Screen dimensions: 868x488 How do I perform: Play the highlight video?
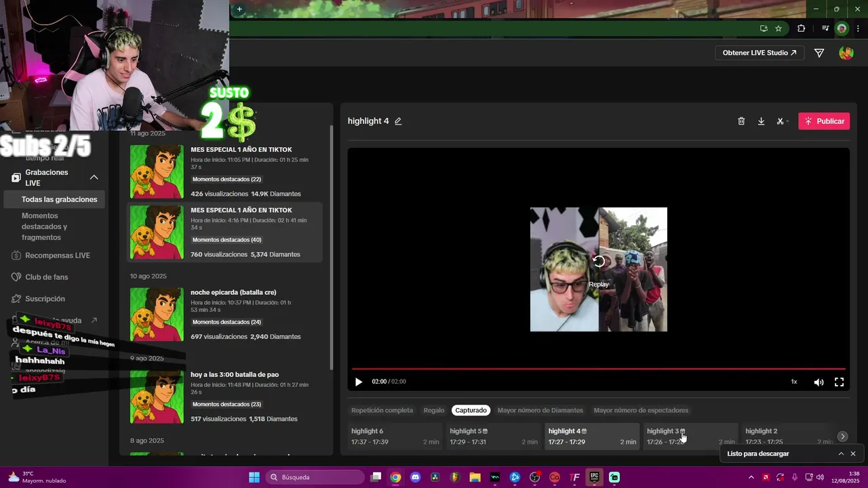359,382
